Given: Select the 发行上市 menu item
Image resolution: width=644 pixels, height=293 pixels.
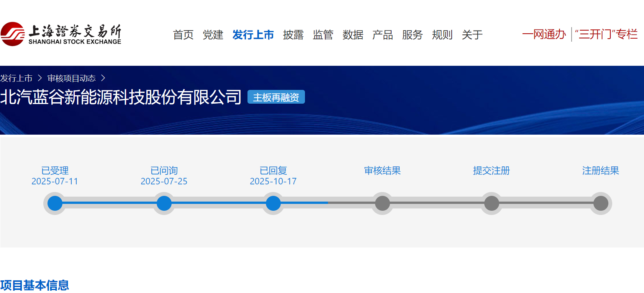Looking at the screenshot, I should [253, 35].
